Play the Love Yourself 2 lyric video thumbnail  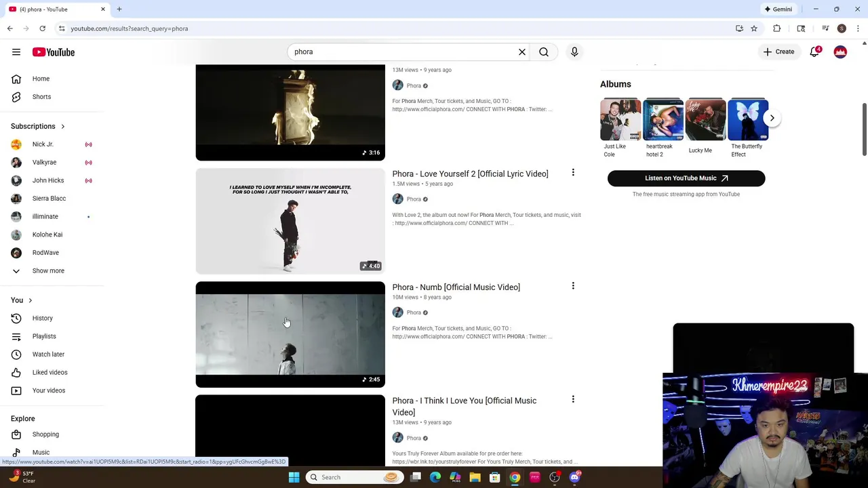290,221
